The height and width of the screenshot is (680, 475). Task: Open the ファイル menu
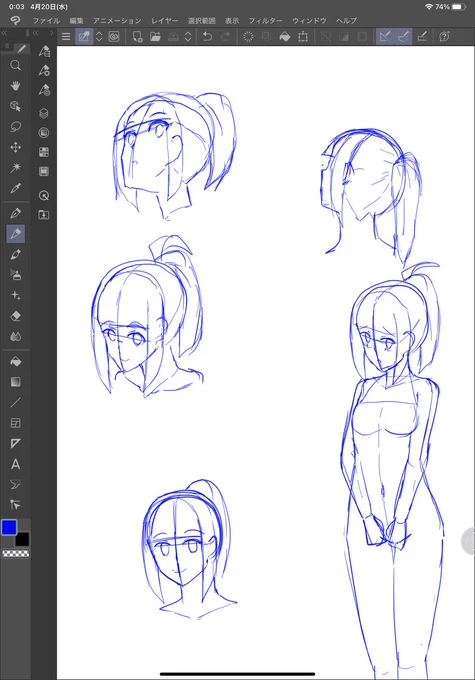tap(46, 20)
